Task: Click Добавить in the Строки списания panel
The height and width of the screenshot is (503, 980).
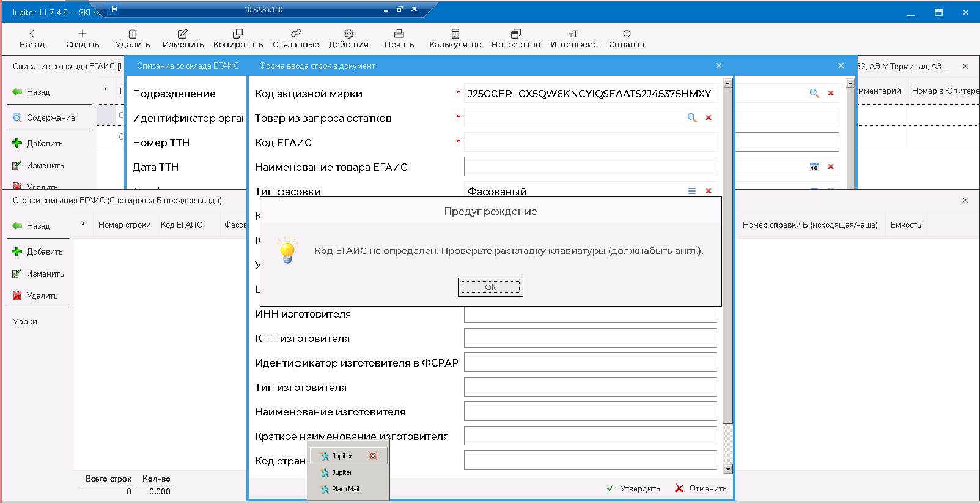Action: click(37, 251)
